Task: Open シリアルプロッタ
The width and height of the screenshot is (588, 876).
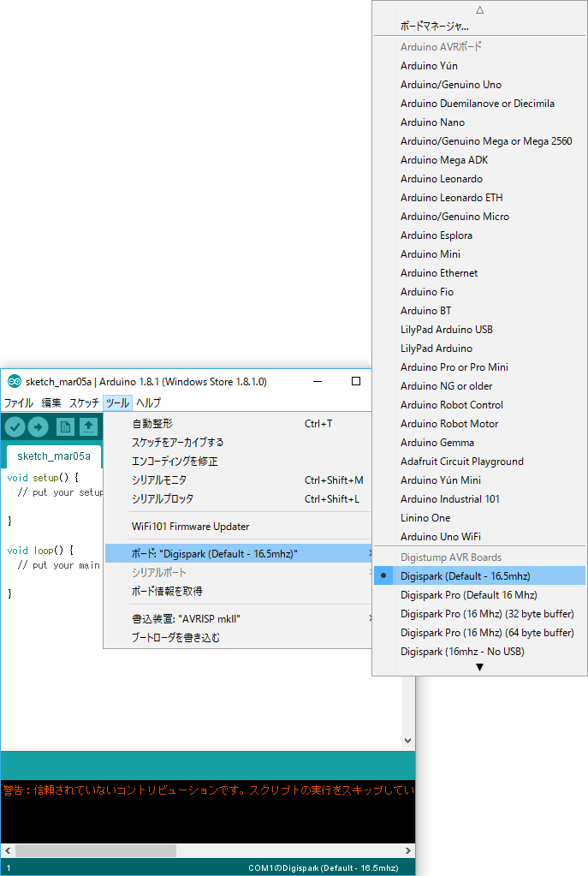Action: coord(239,499)
